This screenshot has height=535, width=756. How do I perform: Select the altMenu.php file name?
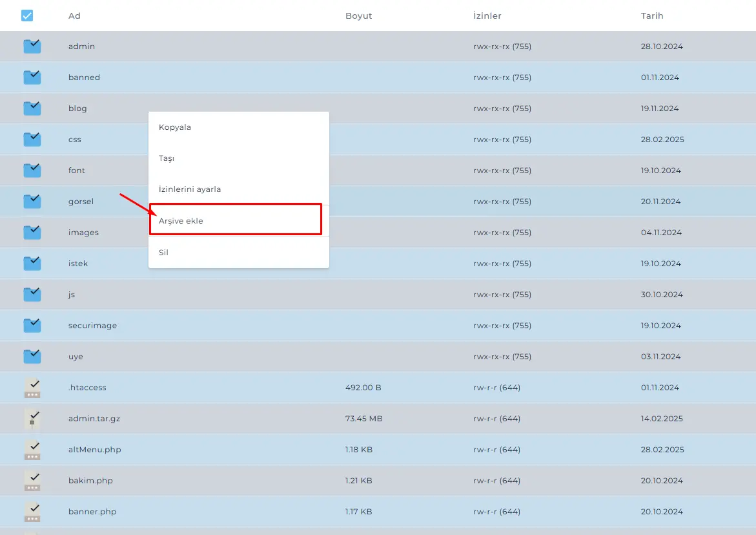(94, 450)
